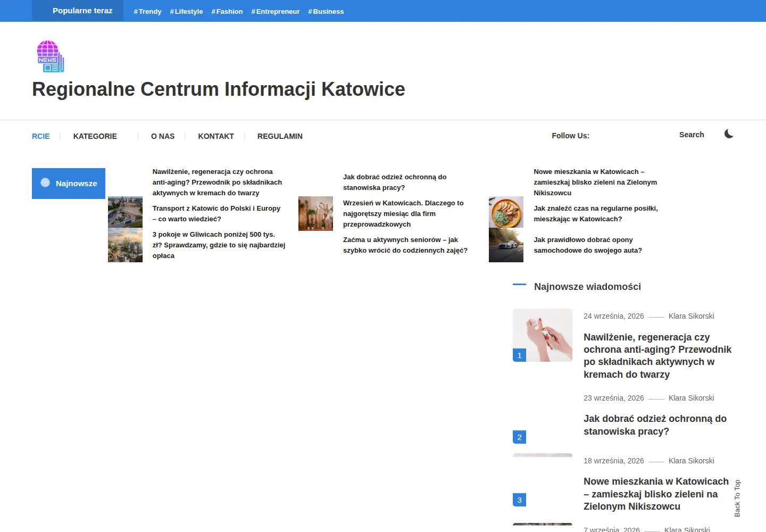
Task: Toggle dark mode moon icon
Action: [x=729, y=134]
